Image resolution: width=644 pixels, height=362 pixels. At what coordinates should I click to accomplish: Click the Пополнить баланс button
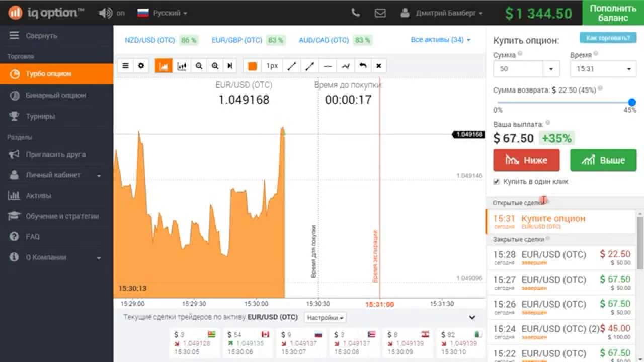click(x=613, y=13)
